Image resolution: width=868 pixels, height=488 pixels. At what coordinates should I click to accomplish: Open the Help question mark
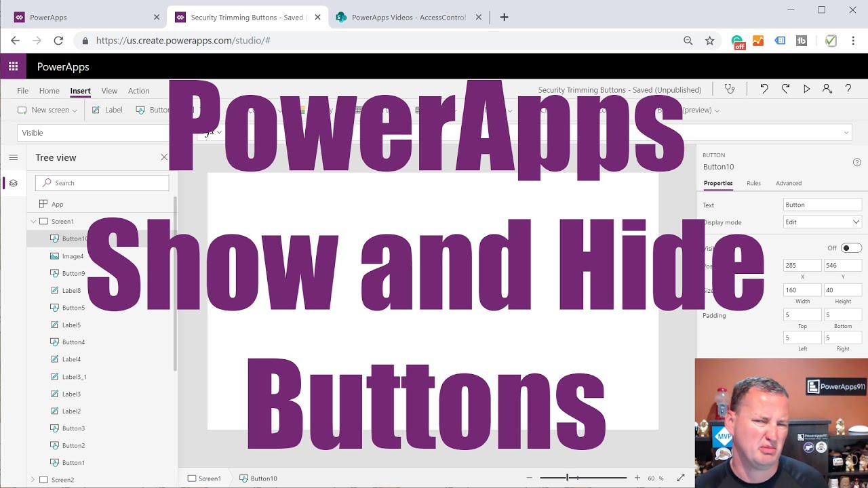848,89
